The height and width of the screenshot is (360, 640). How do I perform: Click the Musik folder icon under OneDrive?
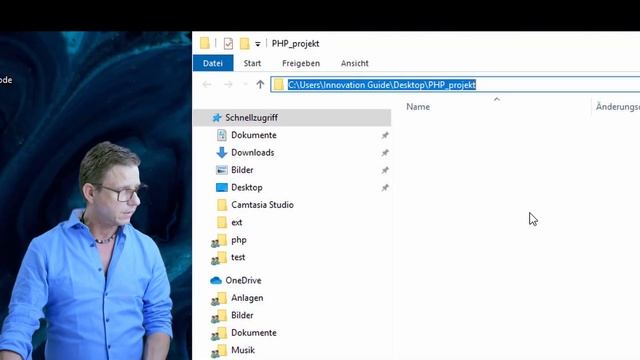coord(219,351)
